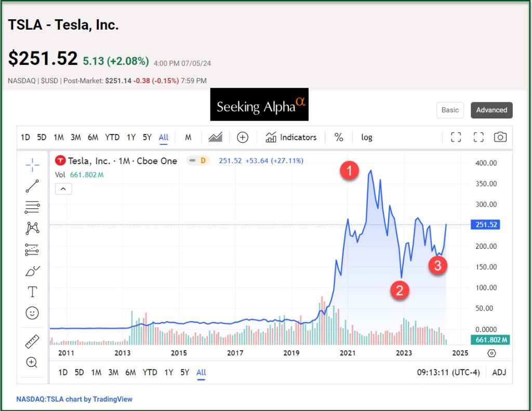Open the chart style dropdown

216,137
